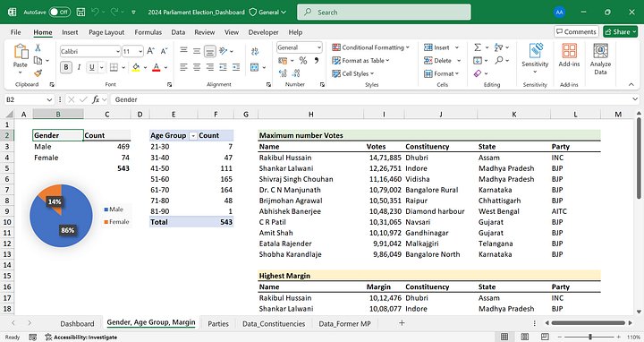The width and height of the screenshot is (644, 342).
Task: Toggle Align Left horizontal alignment
Action: tap(183, 67)
